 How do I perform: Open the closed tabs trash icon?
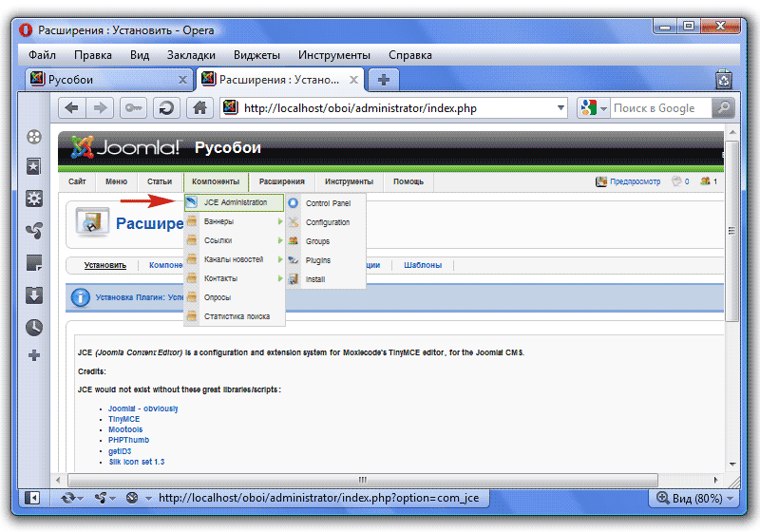point(723,80)
